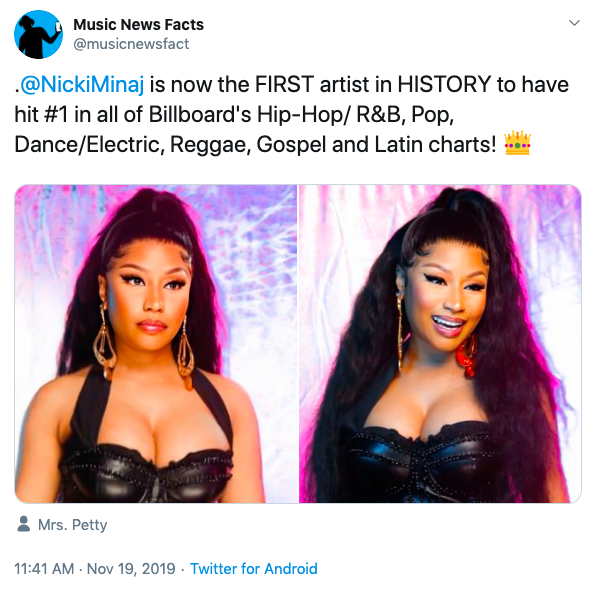
Task: View the left photo with serious expression
Action: pyautogui.click(x=156, y=344)
